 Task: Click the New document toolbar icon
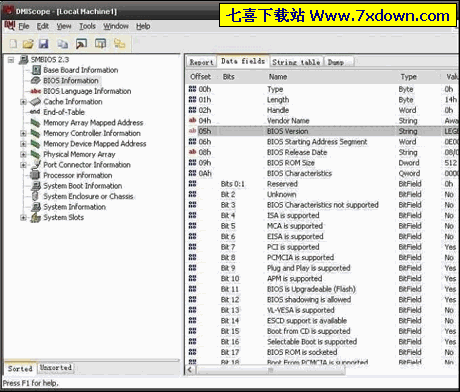(x=13, y=44)
